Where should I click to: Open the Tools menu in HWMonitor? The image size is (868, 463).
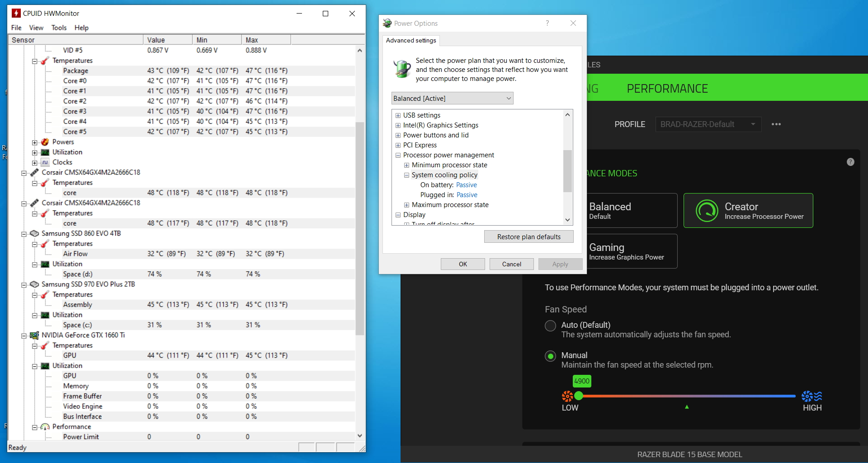point(59,28)
